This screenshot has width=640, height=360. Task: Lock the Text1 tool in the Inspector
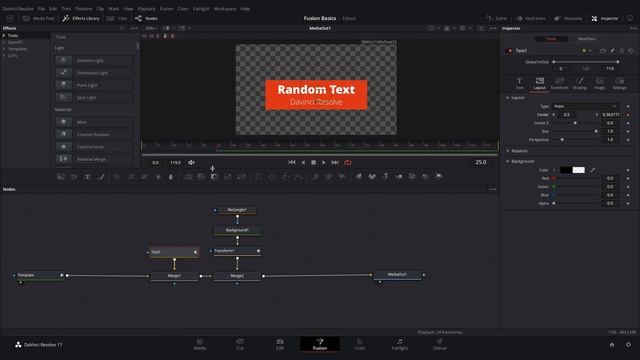click(x=622, y=51)
